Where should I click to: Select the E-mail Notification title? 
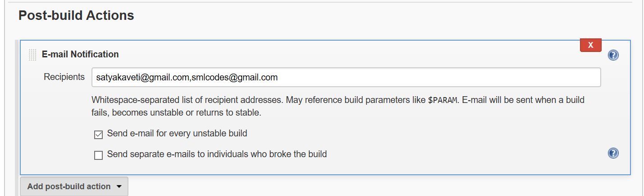[x=80, y=54]
